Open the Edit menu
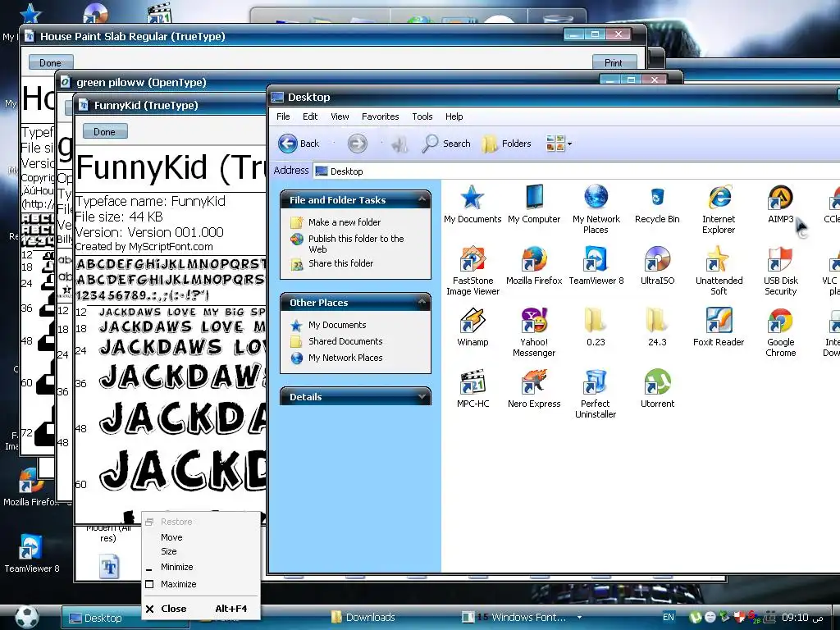Image resolution: width=840 pixels, height=630 pixels. click(x=309, y=116)
